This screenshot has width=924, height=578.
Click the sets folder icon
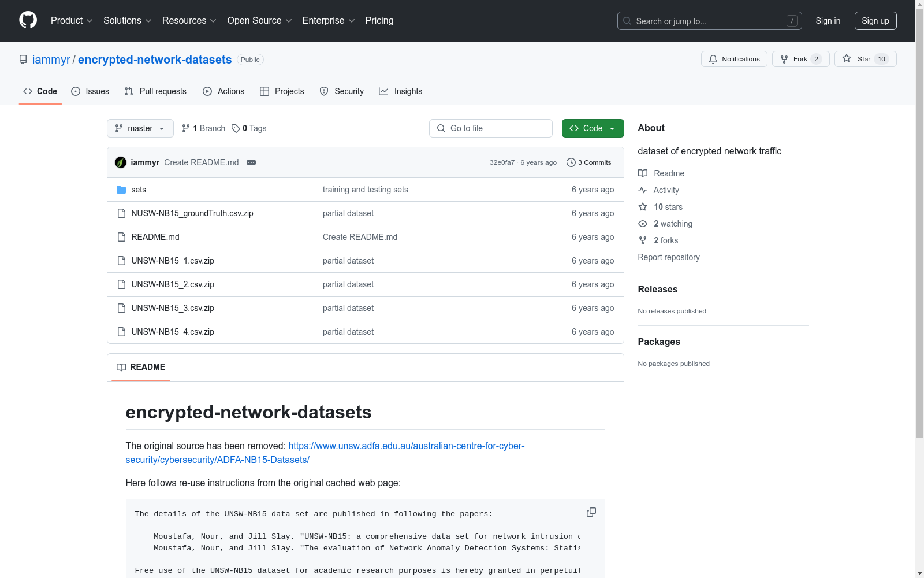click(121, 190)
